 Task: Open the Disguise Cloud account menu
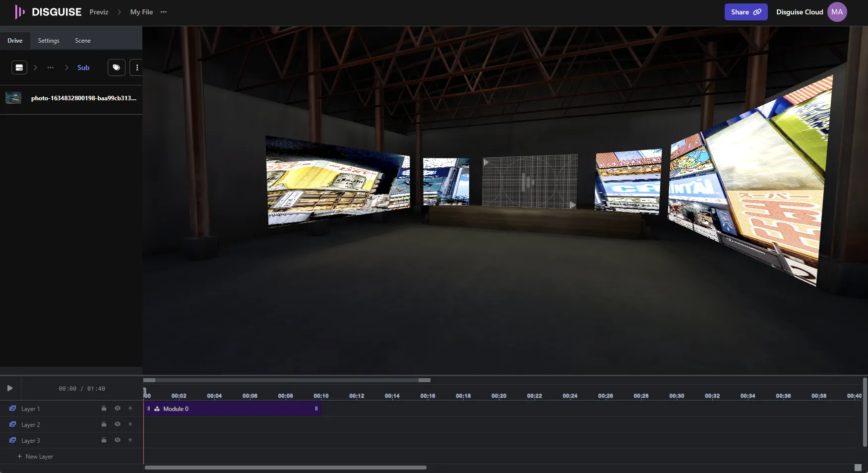(799, 12)
